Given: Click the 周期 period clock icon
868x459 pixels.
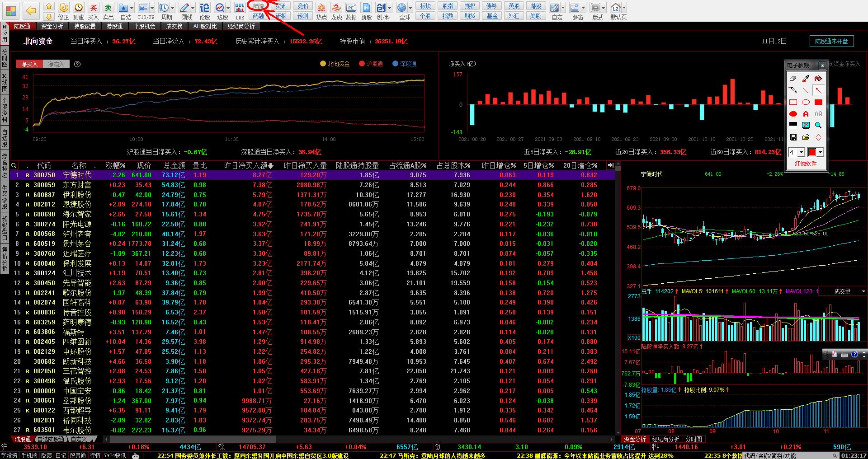Looking at the screenshot, I should tap(164, 8).
